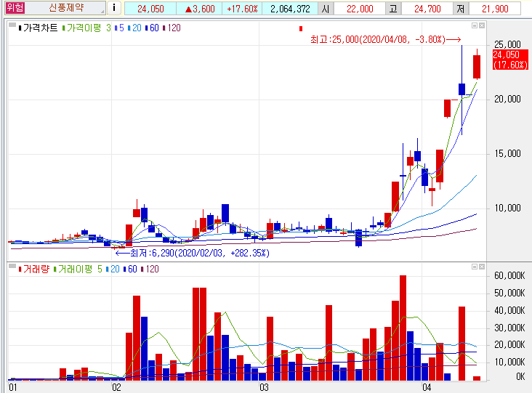
Task: Toggle the 5-day volume average legend
Action: click(x=100, y=270)
